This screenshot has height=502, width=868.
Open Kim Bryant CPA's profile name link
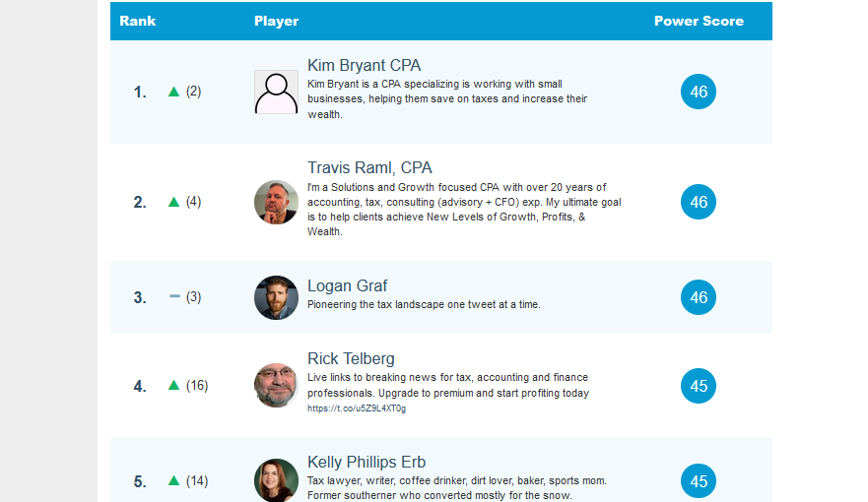click(364, 66)
